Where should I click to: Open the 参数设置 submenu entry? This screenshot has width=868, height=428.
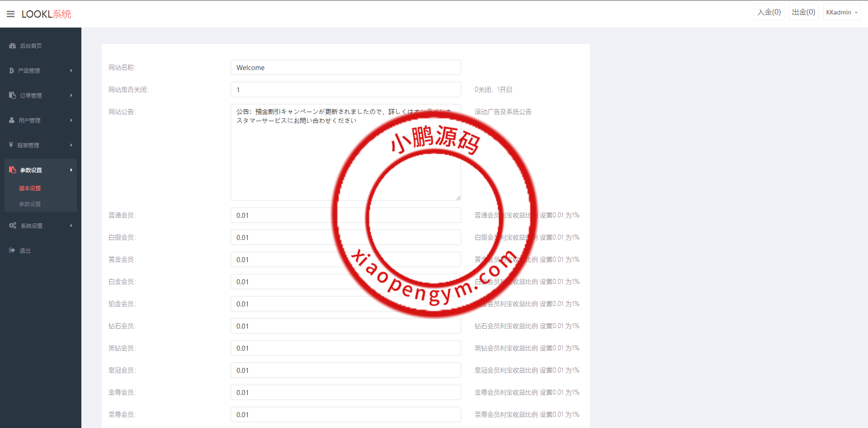[30, 204]
